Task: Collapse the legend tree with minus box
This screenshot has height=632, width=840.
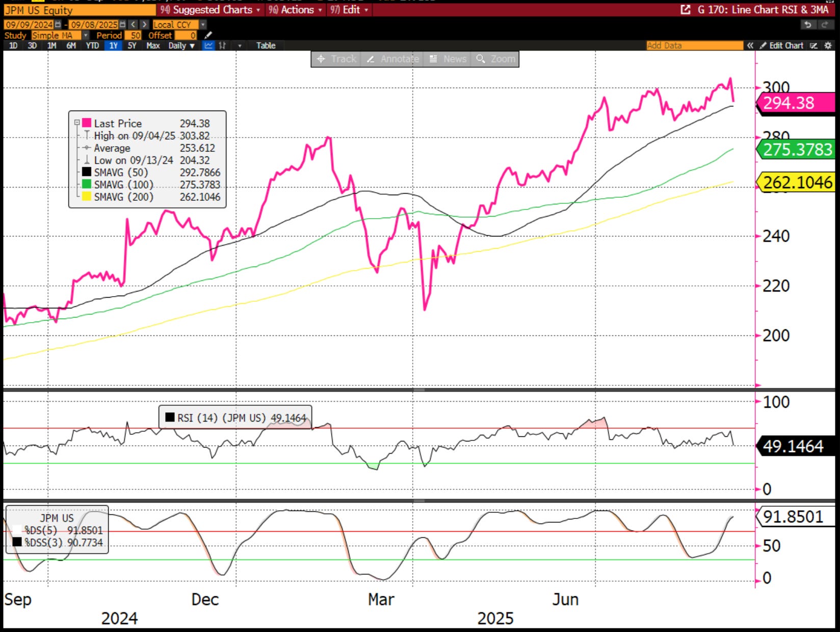Action: tap(77, 123)
